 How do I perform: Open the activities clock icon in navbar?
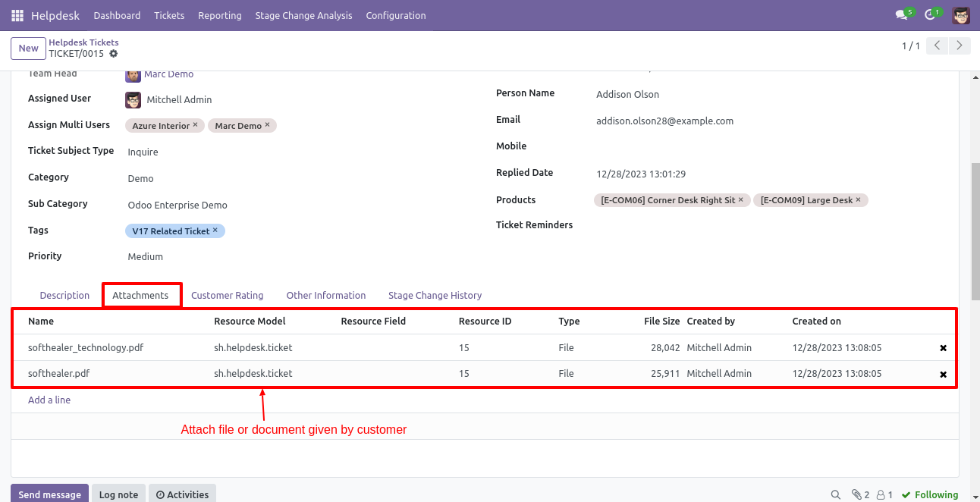929,15
